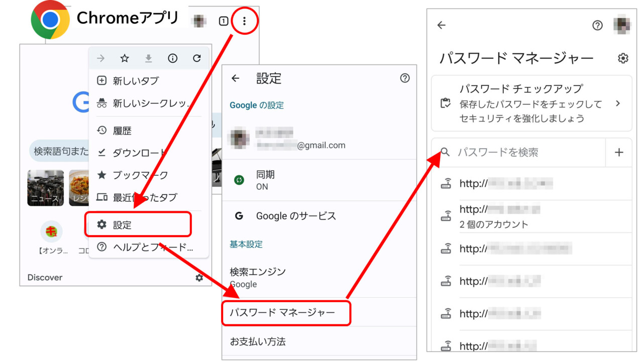Open 最近使ったタブ menu entry
The height and width of the screenshot is (364, 643).
(x=149, y=197)
